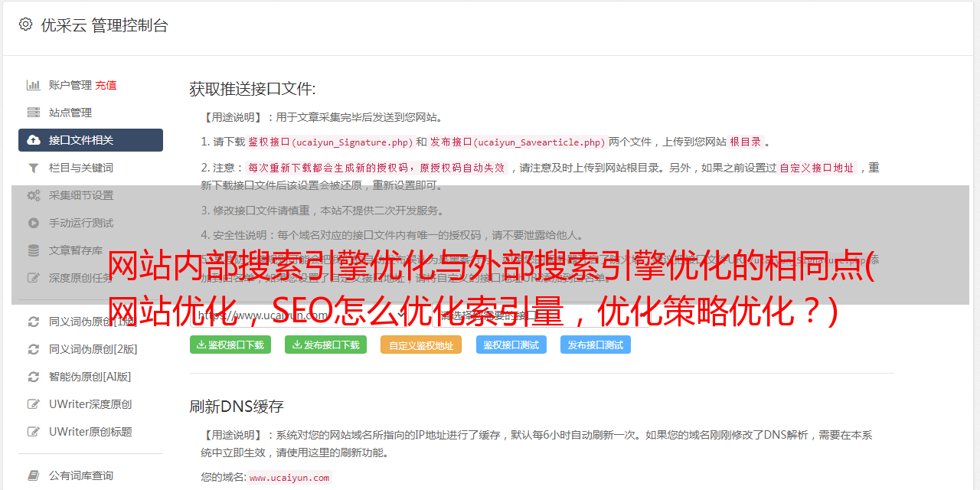Click the 鉴权接口(ucaiyun_Signature.php) code text
The image size is (980, 490).
coord(331,142)
